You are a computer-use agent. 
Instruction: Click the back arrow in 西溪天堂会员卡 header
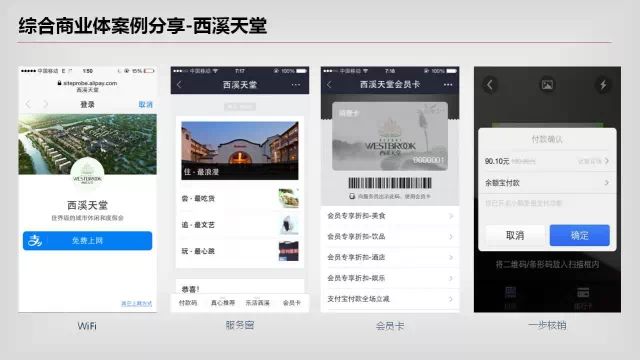coord(329,84)
